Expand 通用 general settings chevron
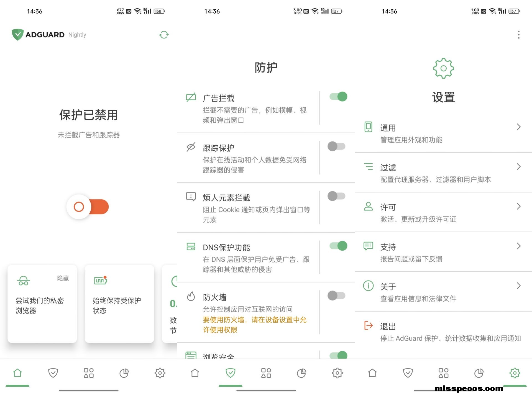This screenshot has height=394, width=532. pyautogui.click(x=518, y=127)
